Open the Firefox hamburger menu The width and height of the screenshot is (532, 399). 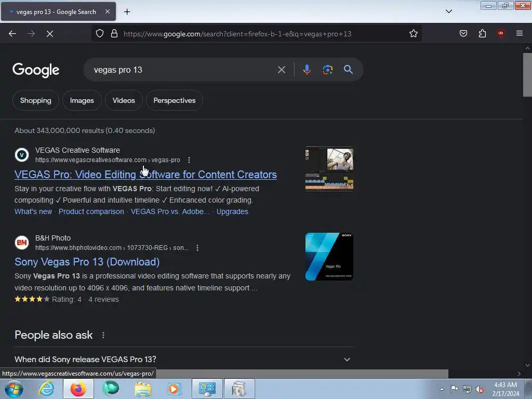point(520,33)
